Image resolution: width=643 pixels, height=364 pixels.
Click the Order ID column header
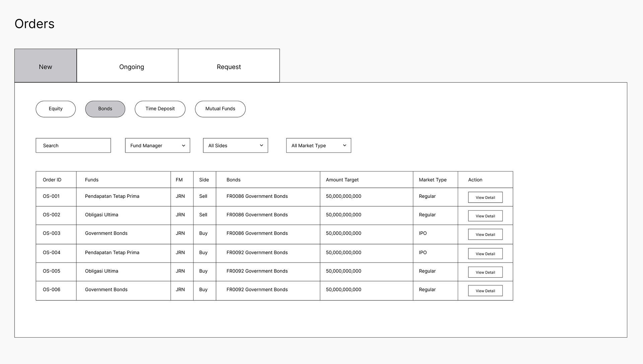[52, 180]
